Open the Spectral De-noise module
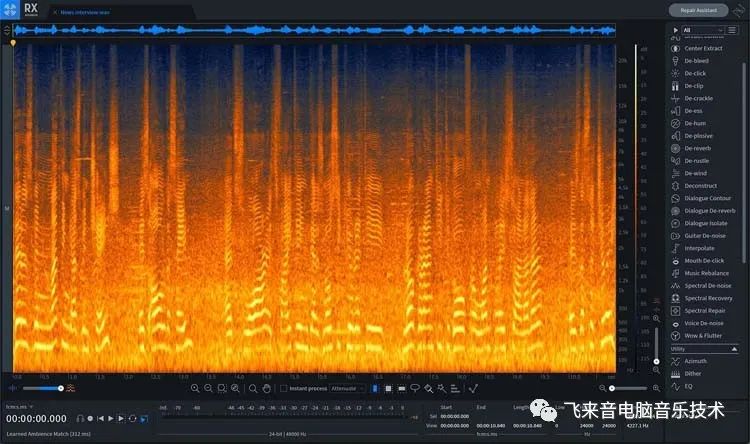The image size is (750, 444). click(x=701, y=286)
